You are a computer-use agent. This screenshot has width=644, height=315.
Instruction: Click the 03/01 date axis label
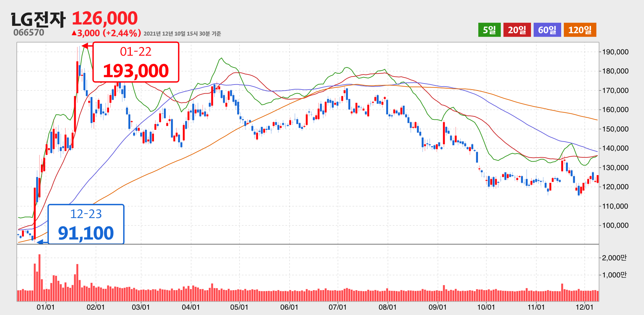[x=141, y=307]
